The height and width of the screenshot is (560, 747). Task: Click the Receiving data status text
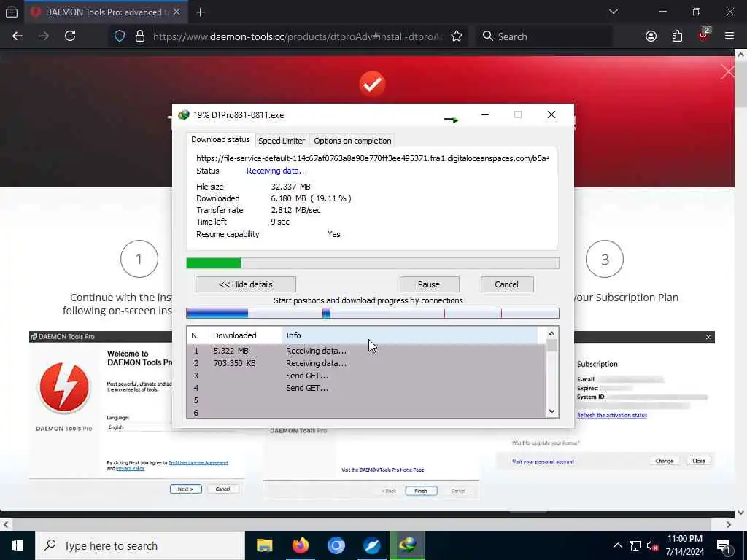[276, 171]
